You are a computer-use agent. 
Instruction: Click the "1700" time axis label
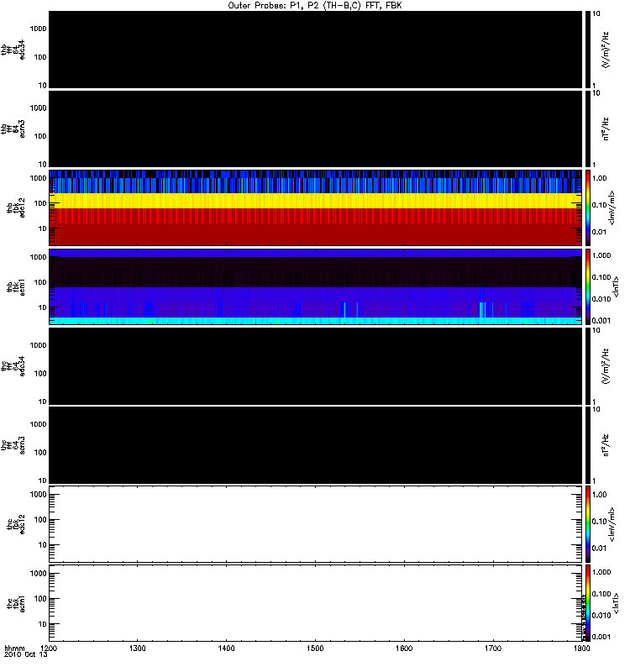click(493, 648)
